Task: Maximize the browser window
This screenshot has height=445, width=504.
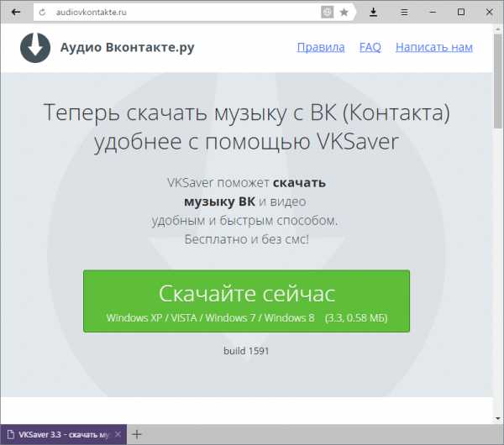Action: pos(461,12)
